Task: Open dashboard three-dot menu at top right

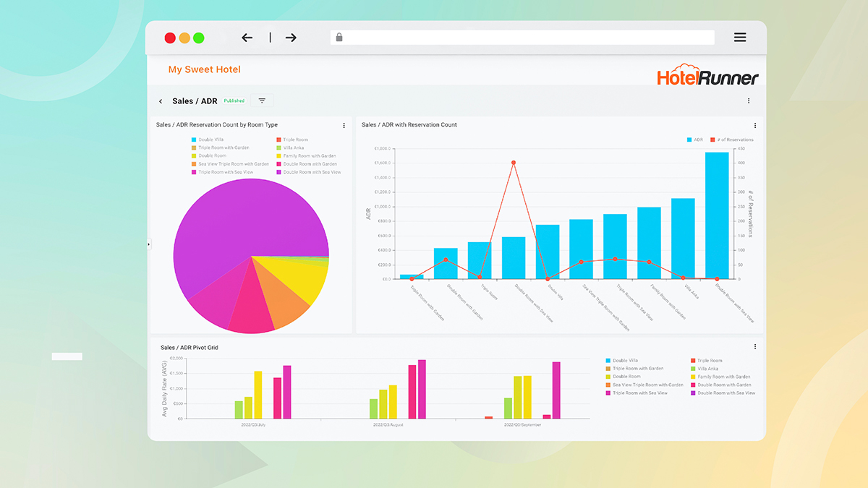Action: tap(749, 101)
